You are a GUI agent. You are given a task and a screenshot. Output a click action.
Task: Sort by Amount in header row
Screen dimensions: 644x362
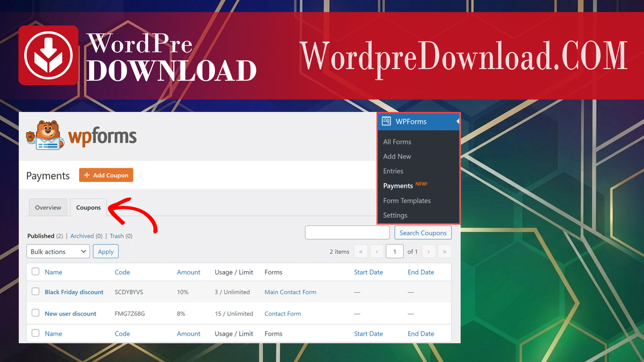(x=189, y=272)
